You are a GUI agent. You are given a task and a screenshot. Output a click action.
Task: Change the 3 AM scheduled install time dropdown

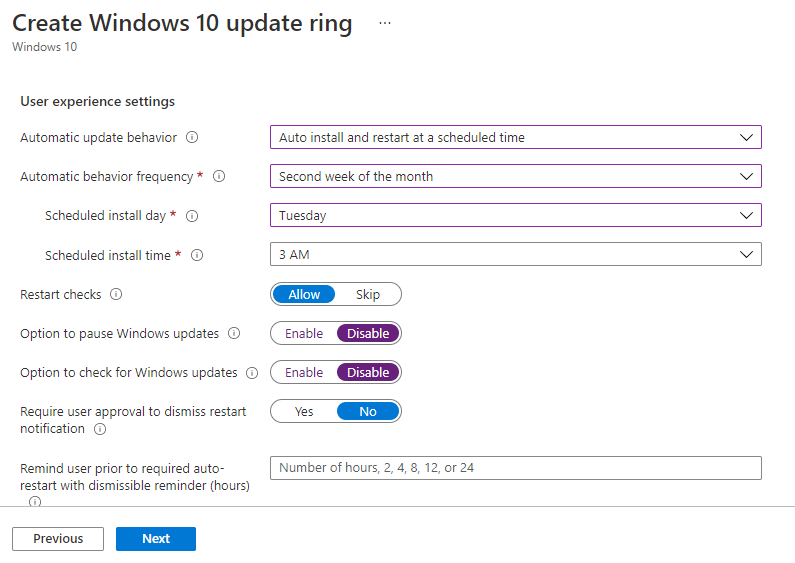(516, 255)
